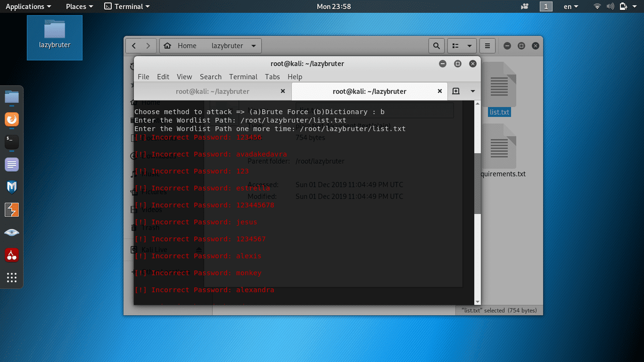Click 'Incorrect Password: 1234567' line
The width and height of the screenshot is (644, 362).
point(200,239)
